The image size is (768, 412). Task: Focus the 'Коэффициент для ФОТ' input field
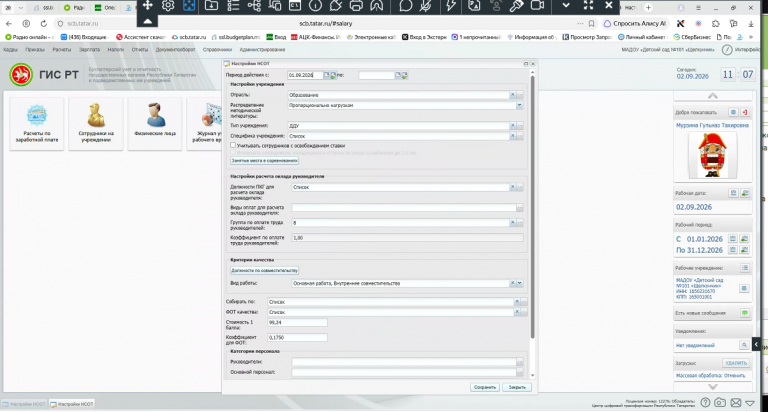297,338
